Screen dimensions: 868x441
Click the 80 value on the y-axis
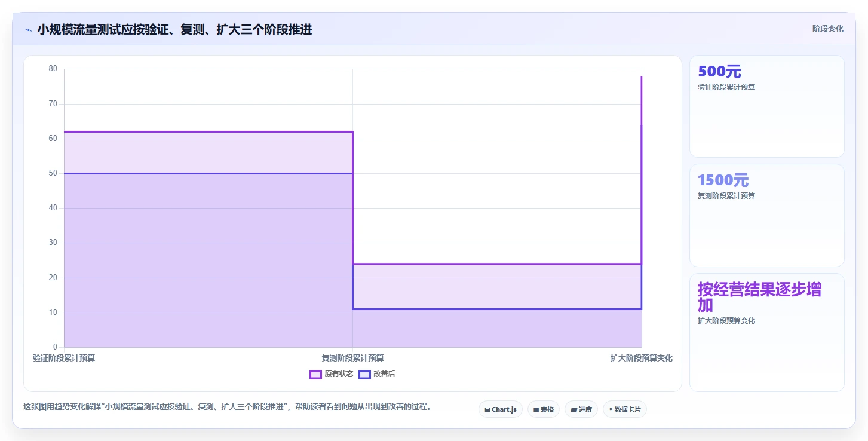(x=53, y=69)
